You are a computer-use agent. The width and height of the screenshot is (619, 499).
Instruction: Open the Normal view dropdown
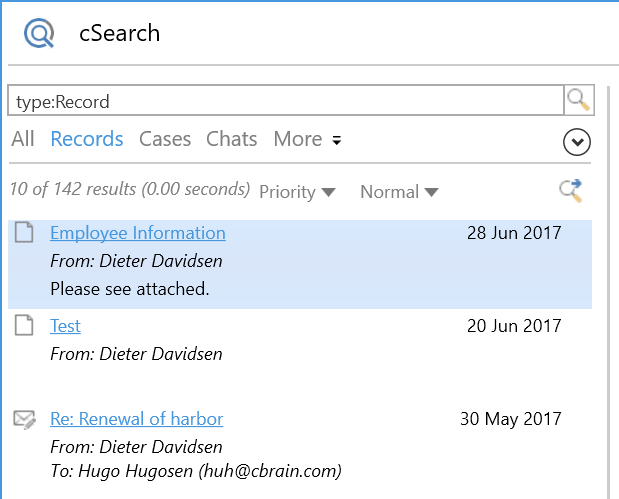(x=399, y=192)
